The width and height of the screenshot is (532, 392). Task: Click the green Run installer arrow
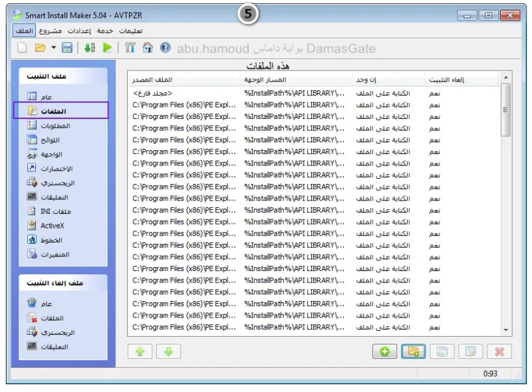[x=107, y=48]
